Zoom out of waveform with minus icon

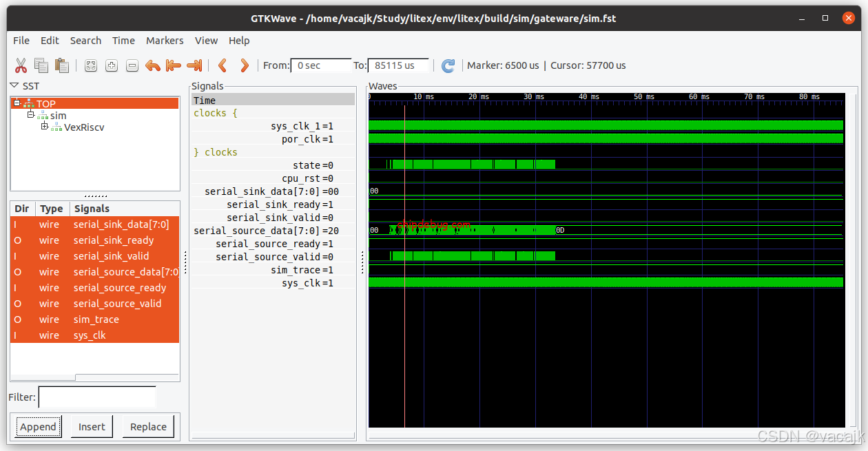click(x=132, y=65)
